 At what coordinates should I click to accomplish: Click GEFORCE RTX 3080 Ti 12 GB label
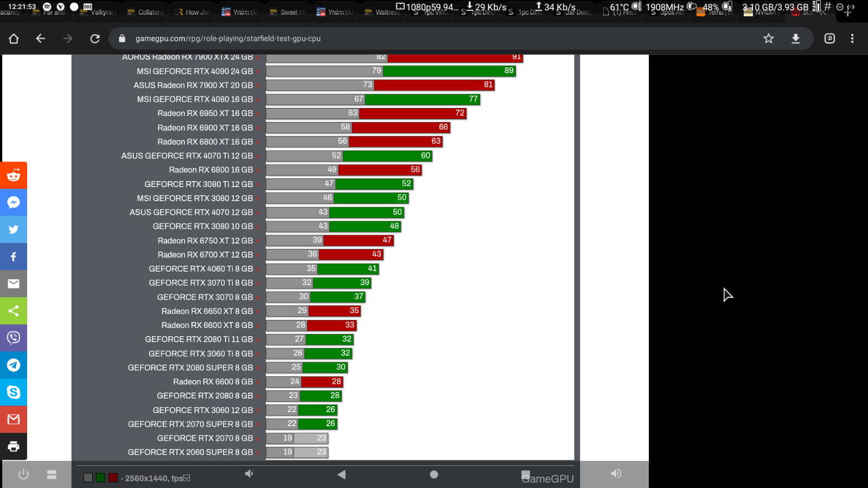199,184
